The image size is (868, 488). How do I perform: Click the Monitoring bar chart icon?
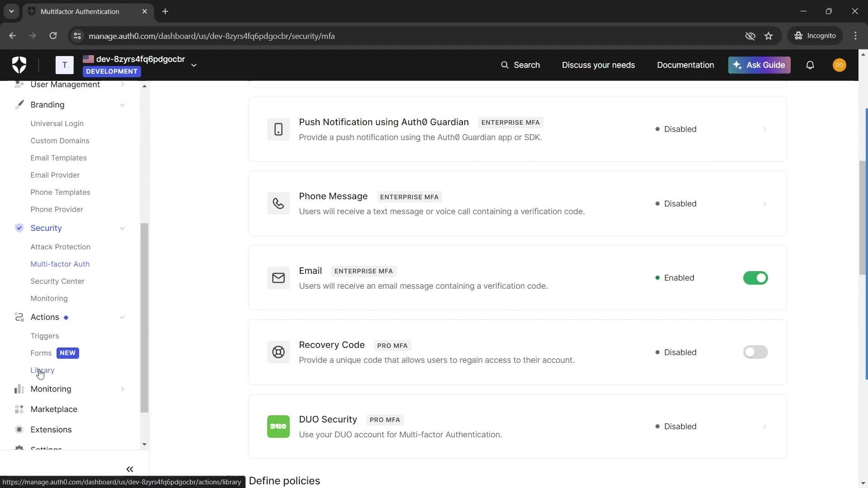click(19, 389)
